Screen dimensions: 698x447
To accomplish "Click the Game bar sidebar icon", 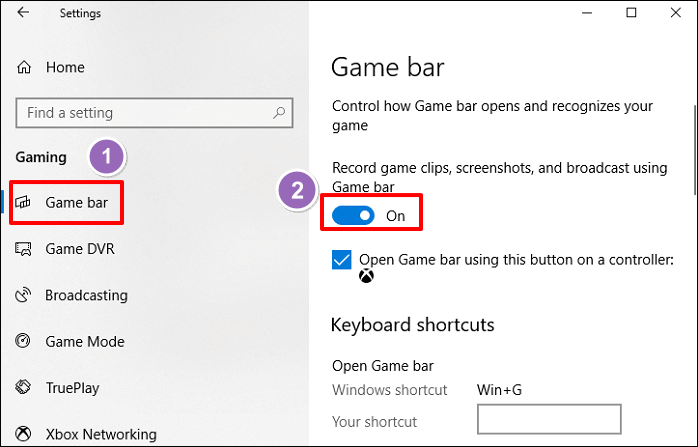I will coord(23,203).
